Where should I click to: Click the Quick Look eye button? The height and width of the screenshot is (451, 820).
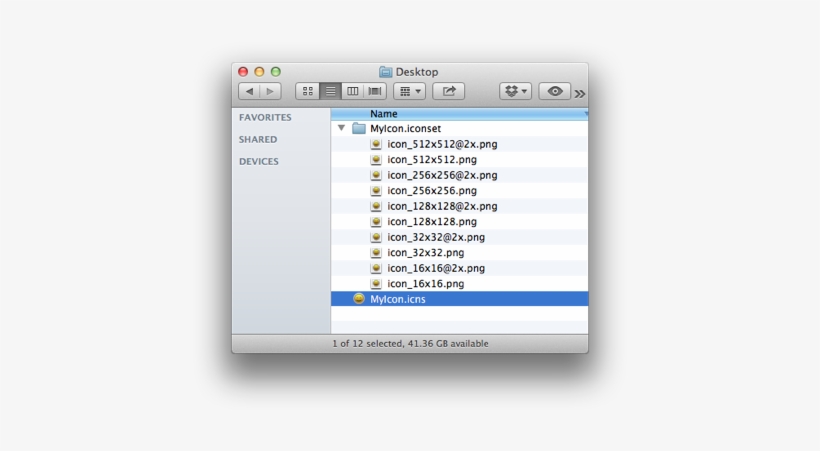point(554,91)
